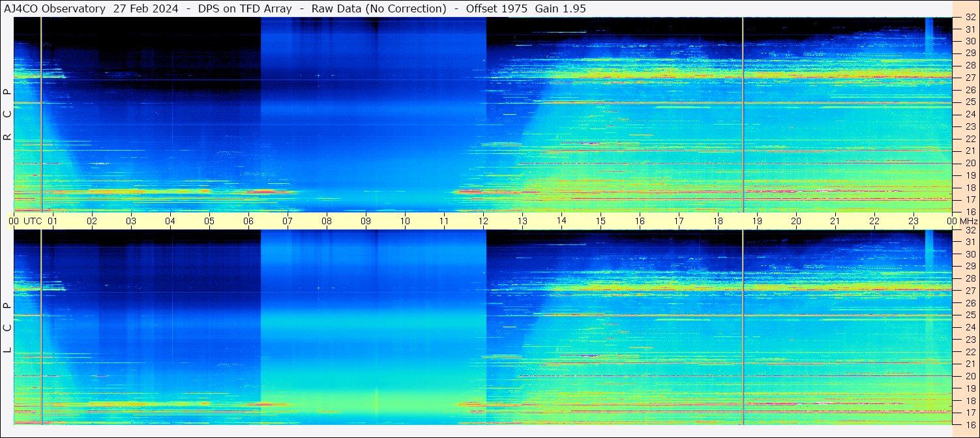The height and width of the screenshot is (438, 980).
Task: Select the "17" MHz label of the LCP panel
Action: click(970, 413)
